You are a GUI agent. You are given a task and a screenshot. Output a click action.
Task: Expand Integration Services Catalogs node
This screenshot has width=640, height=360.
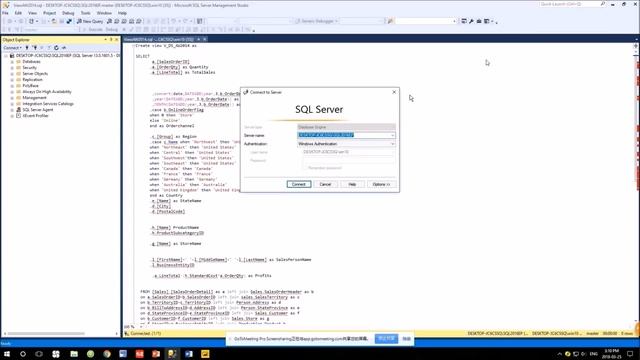pyautogui.click(x=12, y=104)
